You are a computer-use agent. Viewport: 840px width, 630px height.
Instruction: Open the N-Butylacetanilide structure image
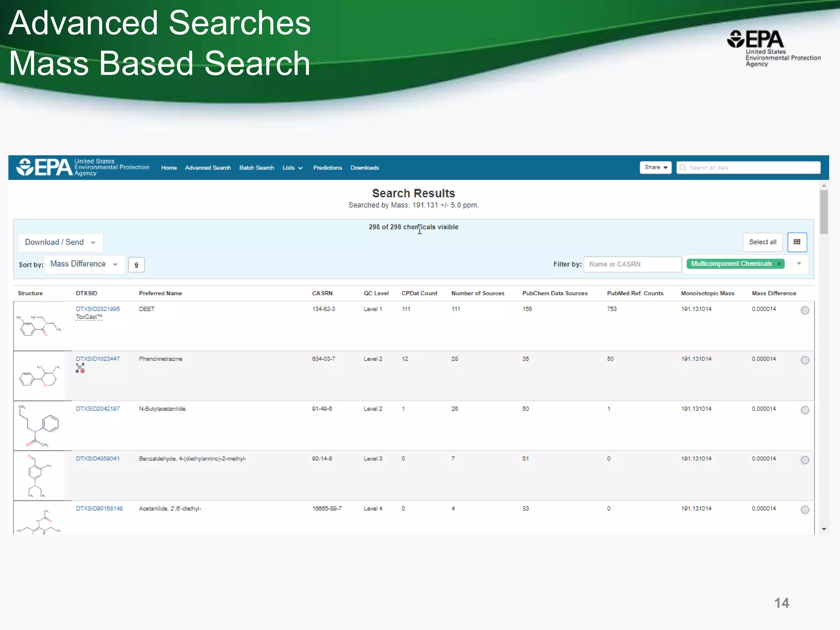(39, 426)
